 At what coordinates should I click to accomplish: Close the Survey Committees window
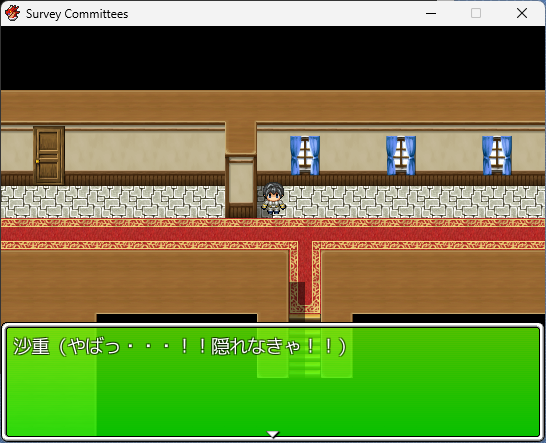522,14
